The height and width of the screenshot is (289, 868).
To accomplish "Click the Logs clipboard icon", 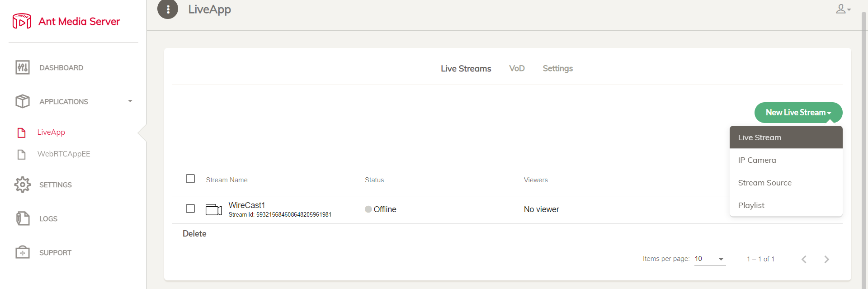I will (23, 218).
